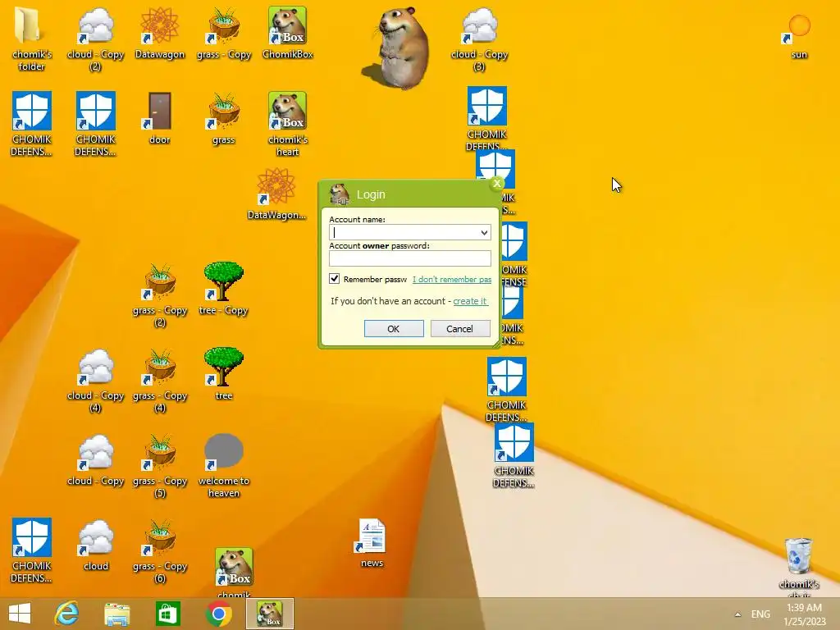Select the grass - Copy icon in top row
Viewport: 840px width, 630px height.
[223, 33]
